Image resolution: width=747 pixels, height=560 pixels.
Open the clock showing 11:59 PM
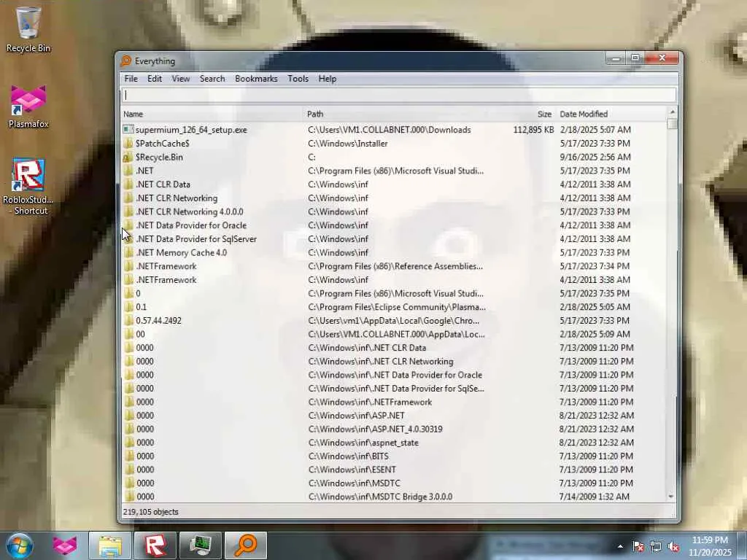click(710, 546)
